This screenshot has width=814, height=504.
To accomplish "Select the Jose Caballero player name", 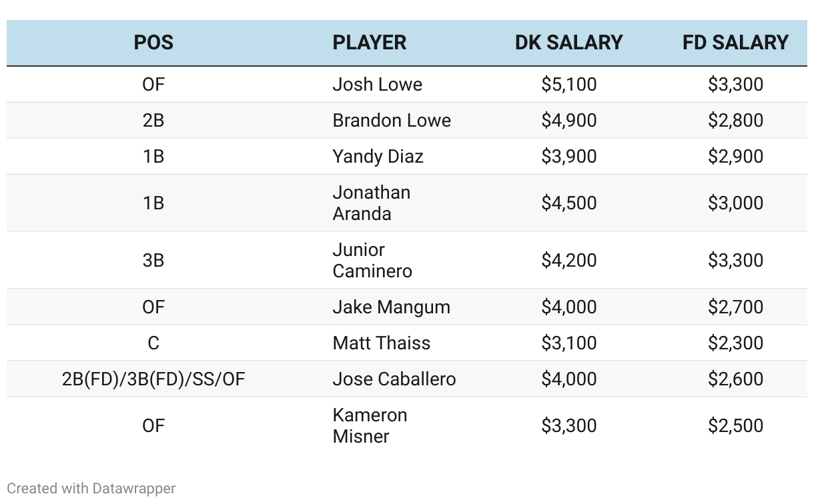I will [x=394, y=379].
